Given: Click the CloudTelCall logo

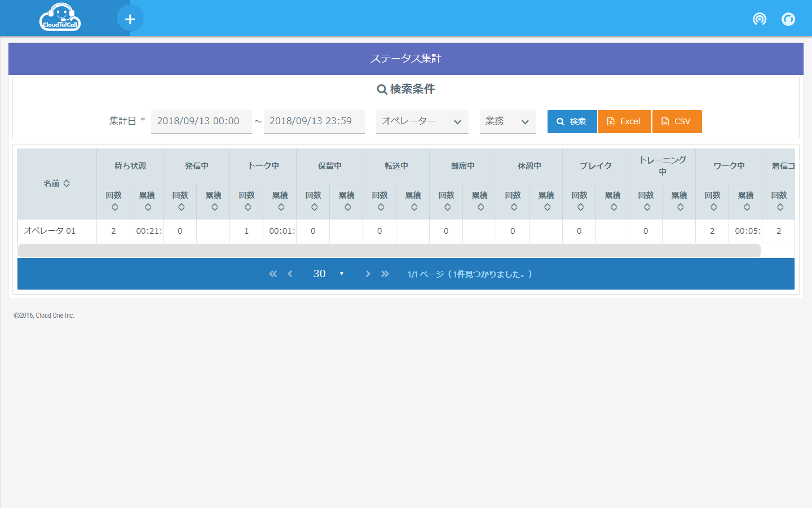Looking at the screenshot, I should [60, 17].
